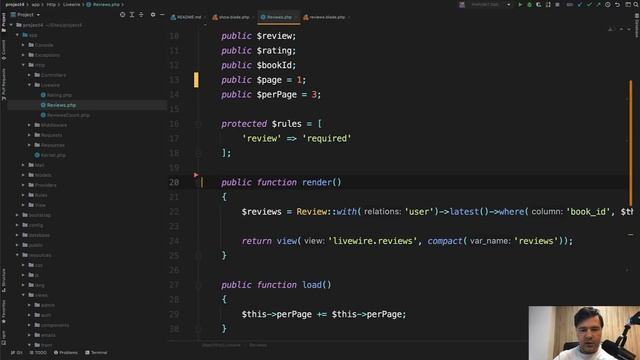Open the Project view selector dropdown

tap(25, 15)
